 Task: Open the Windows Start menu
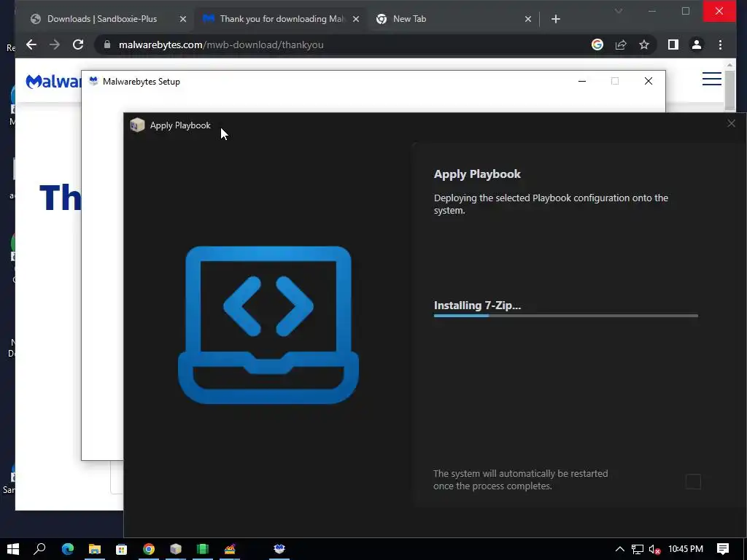13,549
